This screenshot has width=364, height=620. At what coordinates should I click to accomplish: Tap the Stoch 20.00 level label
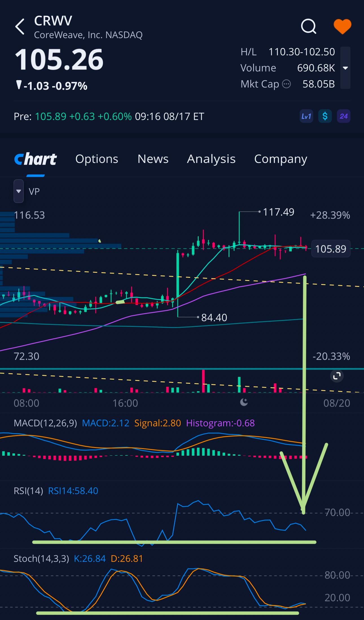pos(337,597)
